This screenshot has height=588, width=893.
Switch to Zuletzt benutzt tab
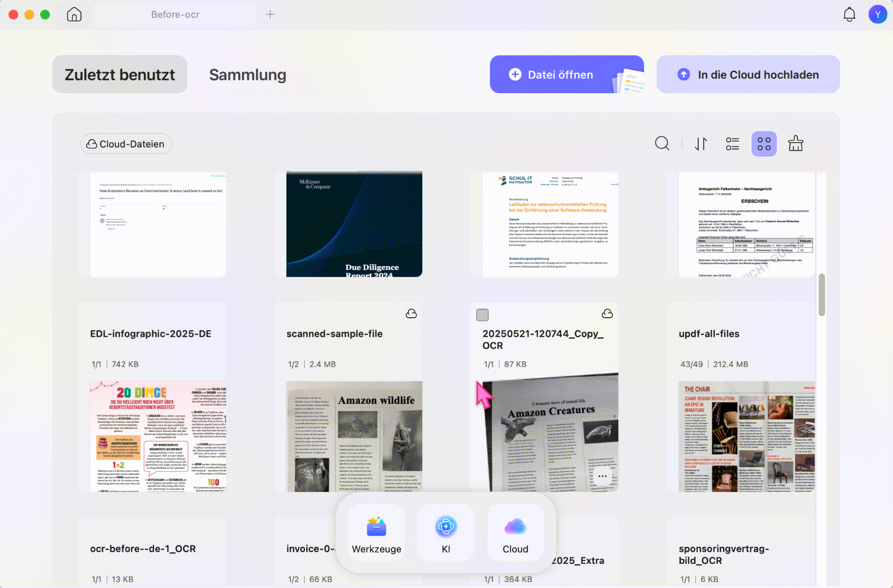(120, 75)
